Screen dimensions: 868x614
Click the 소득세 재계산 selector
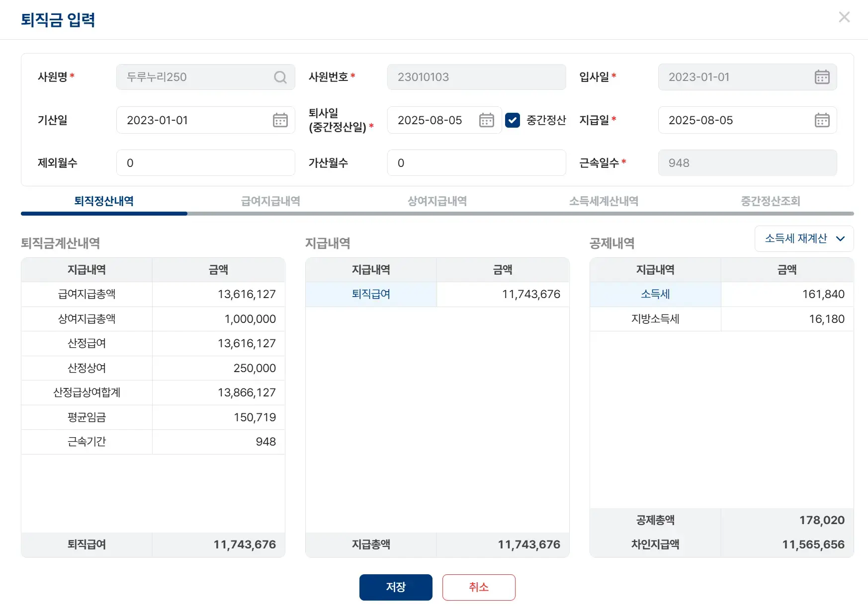pos(803,239)
